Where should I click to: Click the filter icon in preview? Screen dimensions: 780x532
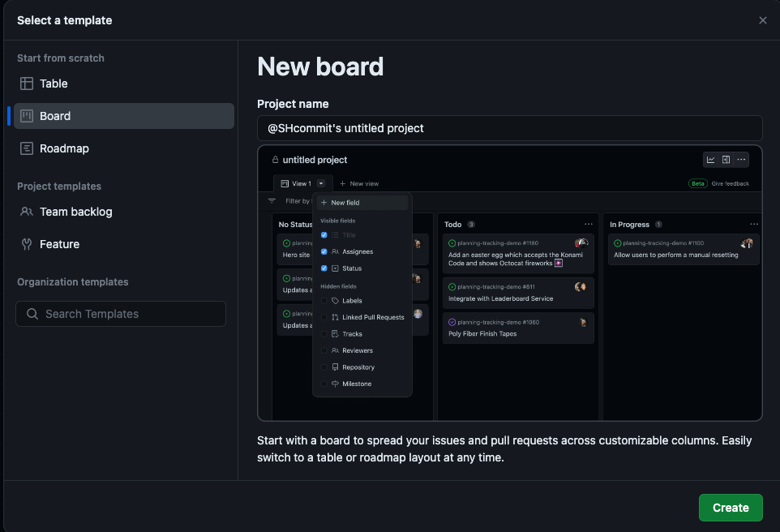(x=272, y=201)
